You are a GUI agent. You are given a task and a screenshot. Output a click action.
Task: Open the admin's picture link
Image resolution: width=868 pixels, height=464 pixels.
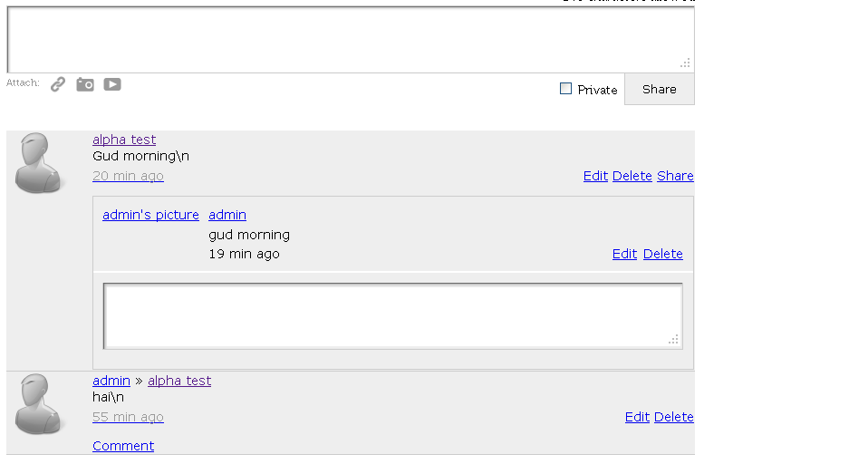click(x=150, y=215)
